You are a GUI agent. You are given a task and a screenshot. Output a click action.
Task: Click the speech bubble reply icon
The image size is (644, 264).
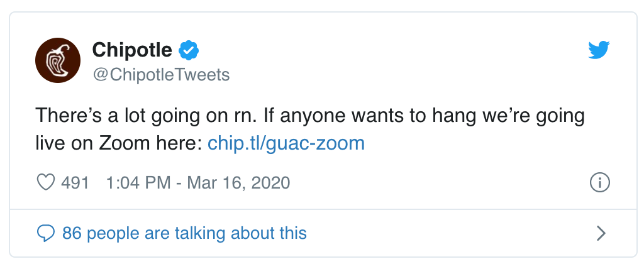click(45, 234)
